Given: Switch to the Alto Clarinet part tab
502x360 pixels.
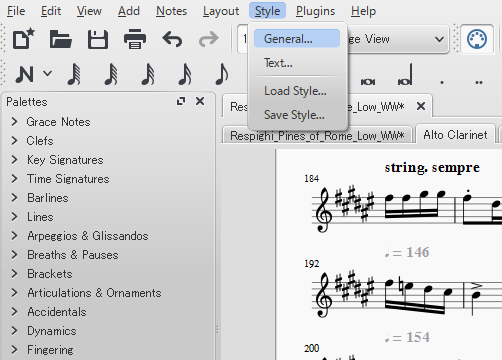Looking at the screenshot, I should (x=455, y=135).
